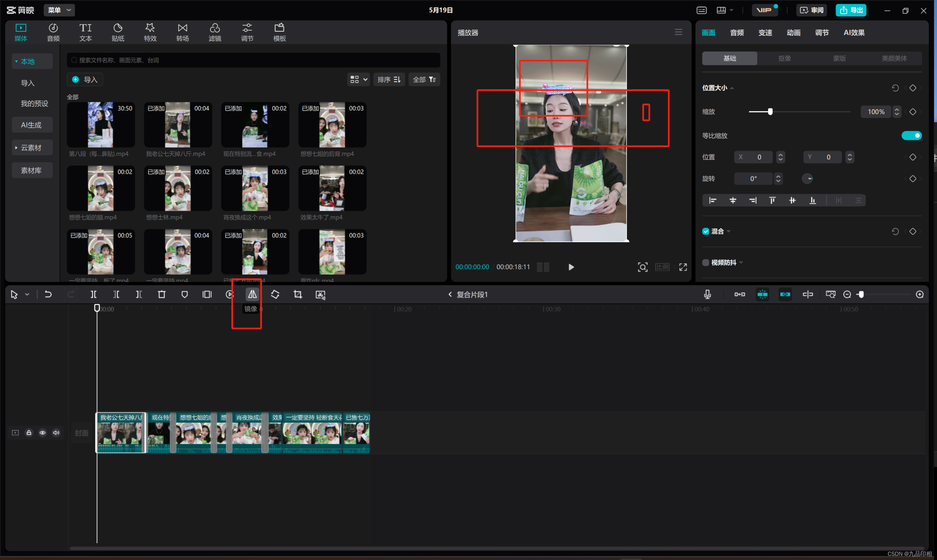
Task: Click the microphone record icon
Action: point(708,294)
